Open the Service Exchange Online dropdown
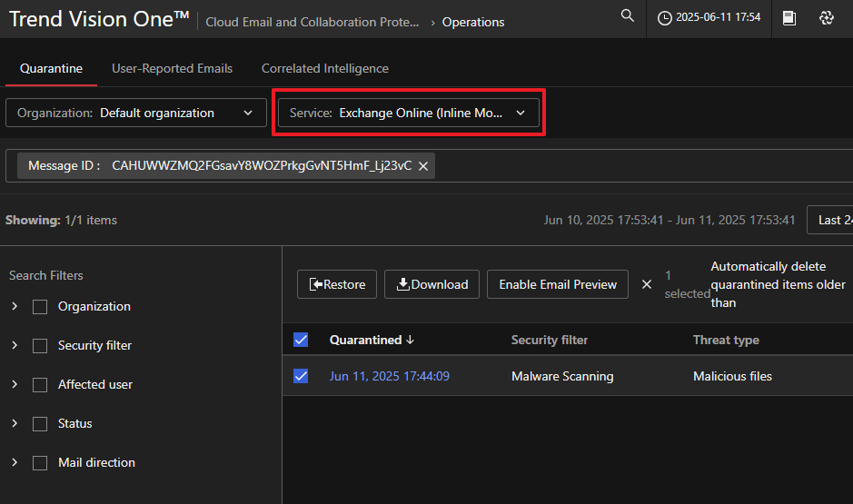The height and width of the screenshot is (504, 853). tap(408, 114)
